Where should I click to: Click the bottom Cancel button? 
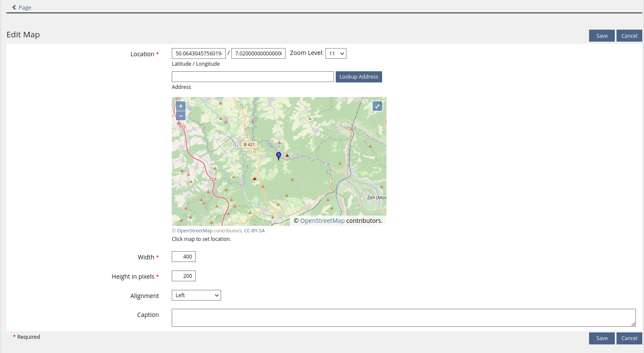coord(629,338)
